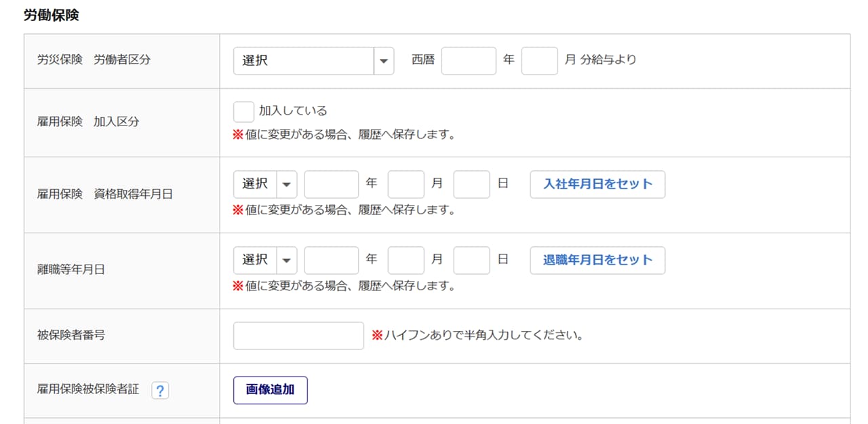This screenshot has width=868, height=424.
Task: Click the 労働保険 section heading
Action: click(52, 15)
